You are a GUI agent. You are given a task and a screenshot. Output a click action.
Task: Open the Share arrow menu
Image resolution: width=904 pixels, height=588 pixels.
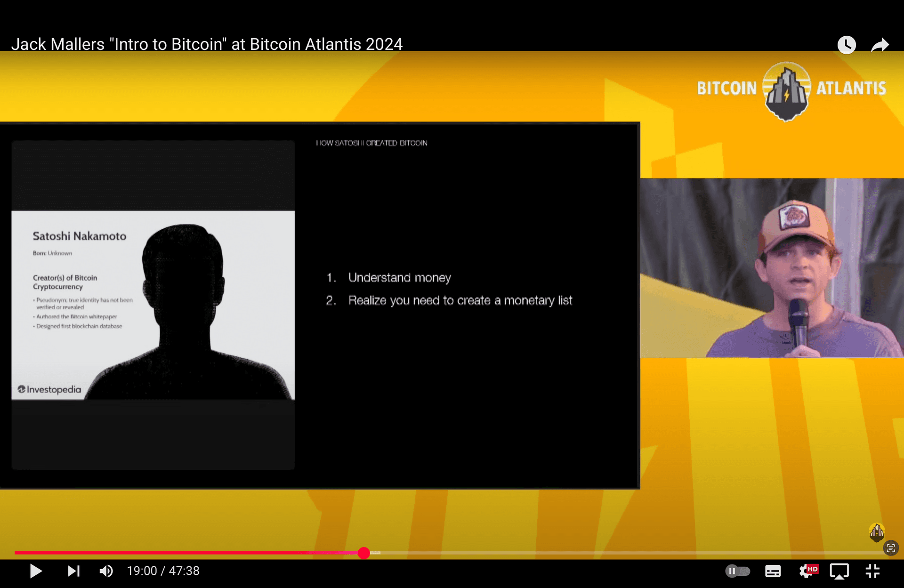tap(880, 45)
